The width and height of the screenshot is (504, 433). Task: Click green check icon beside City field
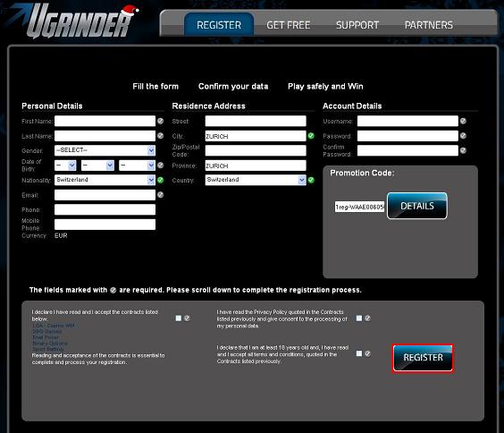(311, 136)
